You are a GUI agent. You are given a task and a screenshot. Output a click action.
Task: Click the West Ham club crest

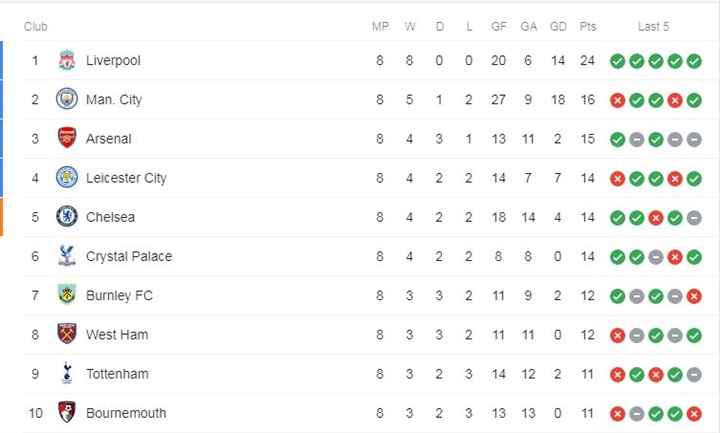(67, 334)
